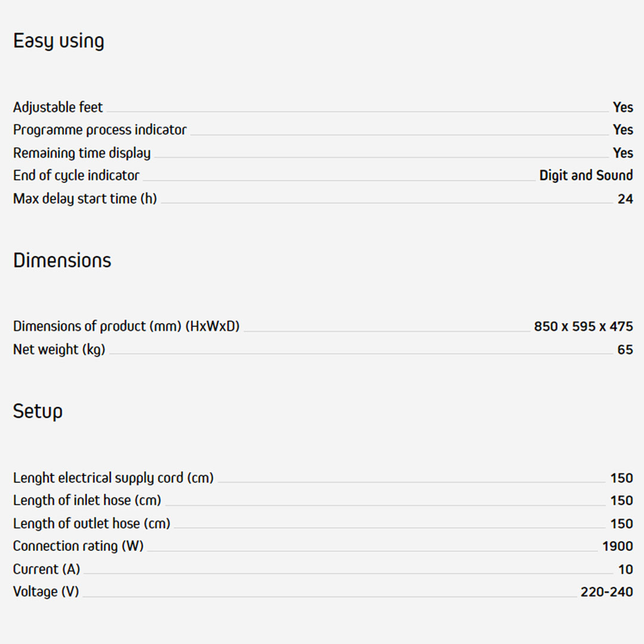Click the "Length of inlet hose (cm)" label

[87, 501]
